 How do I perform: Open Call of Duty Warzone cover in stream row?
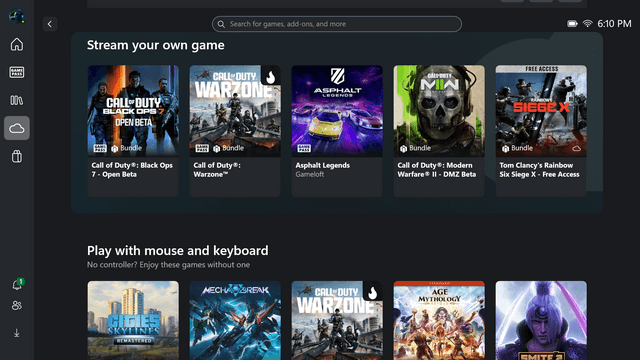click(x=235, y=111)
